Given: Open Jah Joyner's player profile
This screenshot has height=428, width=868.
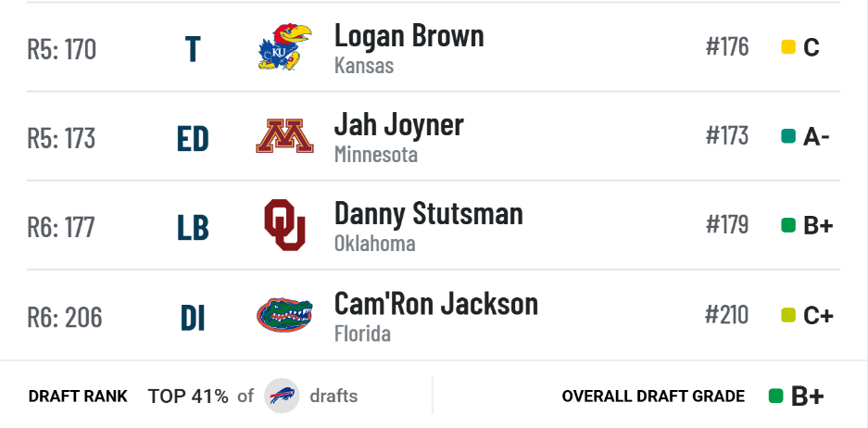Looking at the screenshot, I should pos(398,124).
